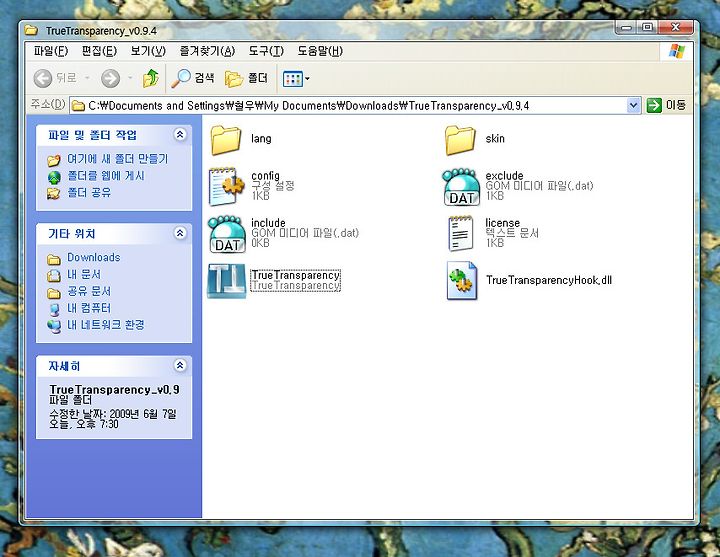Click the 'exclude' file name
Viewport: 720px width, 557px height.
coord(504,175)
